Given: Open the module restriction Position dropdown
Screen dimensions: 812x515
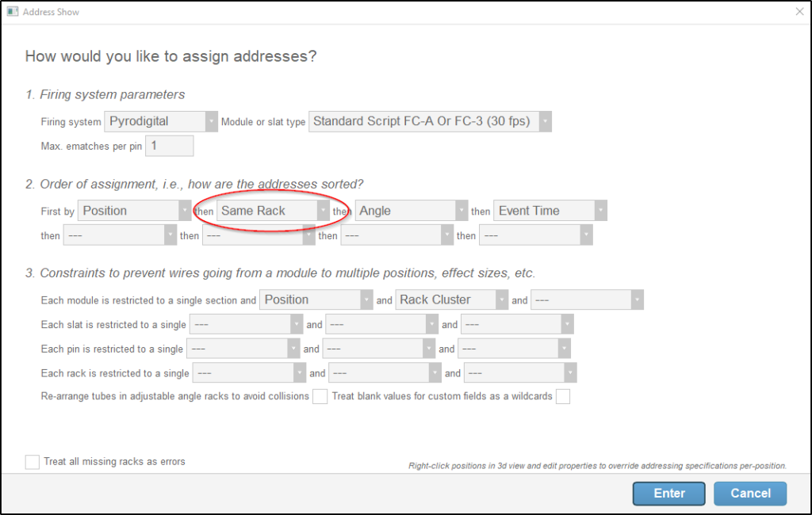Looking at the screenshot, I should point(366,299).
